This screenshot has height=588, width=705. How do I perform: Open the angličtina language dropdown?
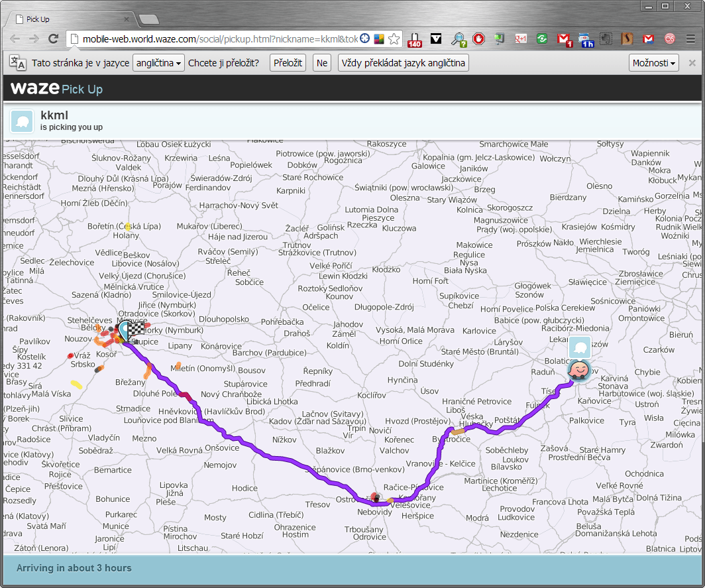[x=159, y=63]
